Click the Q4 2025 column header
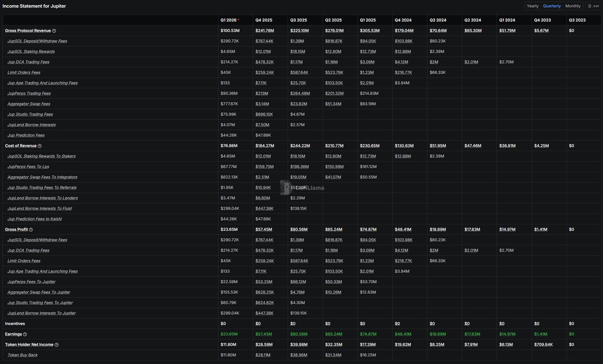 264,20
